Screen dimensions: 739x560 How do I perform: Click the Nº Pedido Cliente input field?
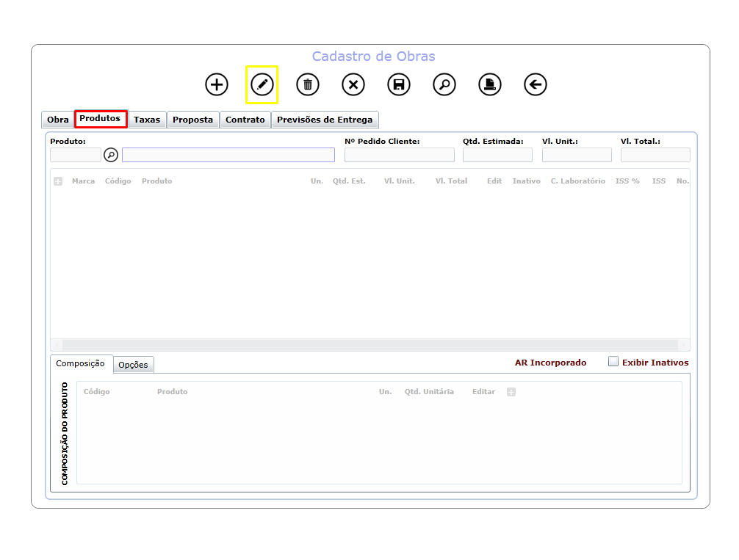[400, 155]
